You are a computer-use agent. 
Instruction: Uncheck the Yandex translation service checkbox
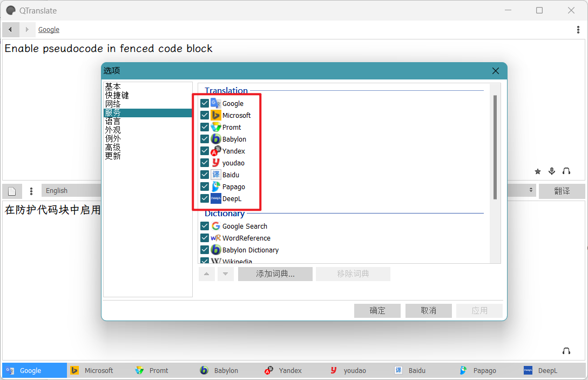pos(205,151)
